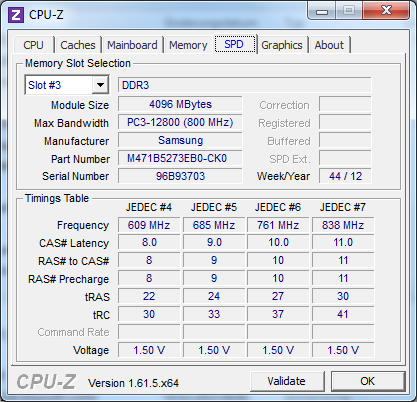Screen dimensions: 417x402
Task: Open the Caches tab
Action: [x=78, y=45]
